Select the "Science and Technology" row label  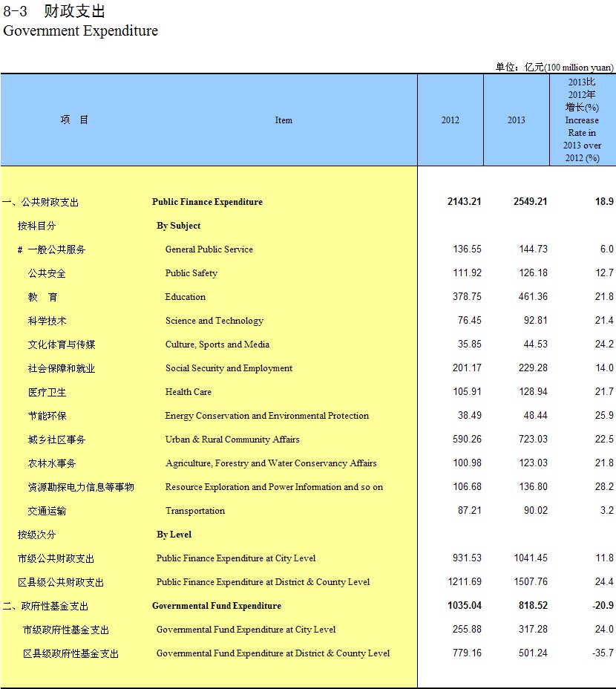tap(214, 321)
